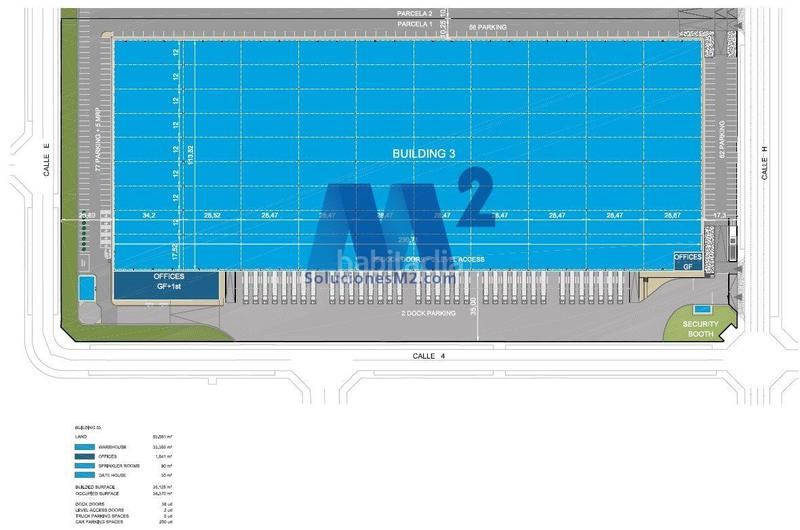The width and height of the screenshot is (800, 530).
Task: Click the CALLE H street label
Action: (762, 158)
